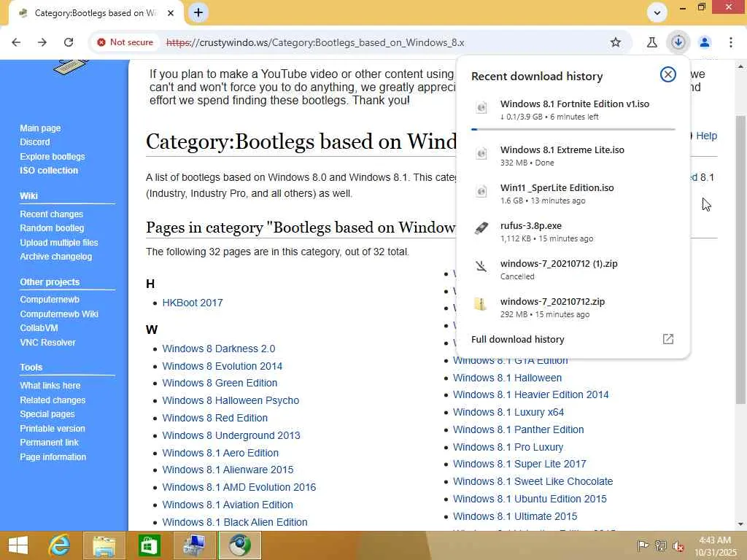Open Action Center flag tray icon
This screenshot has height=560, width=747.
click(643, 545)
